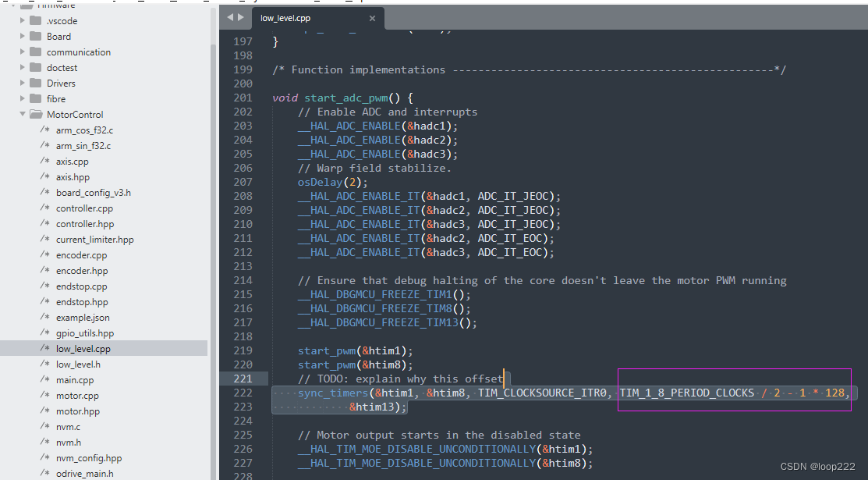The height and width of the screenshot is (480, 868).
Task: Open controller.hpp file
Action: click(x=85, y=223)
